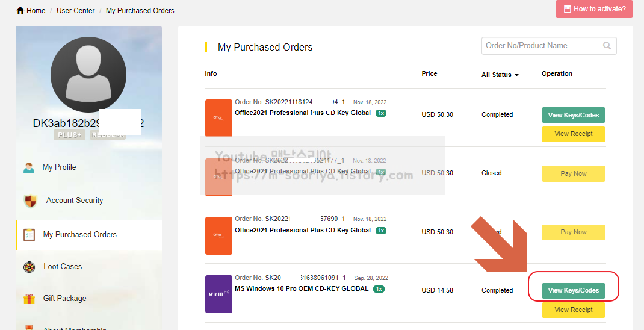Viewport: 644px width, 330px height.
Task: Click the My Purchased Orders breadcrumb
Action: [x=140, y=11]
